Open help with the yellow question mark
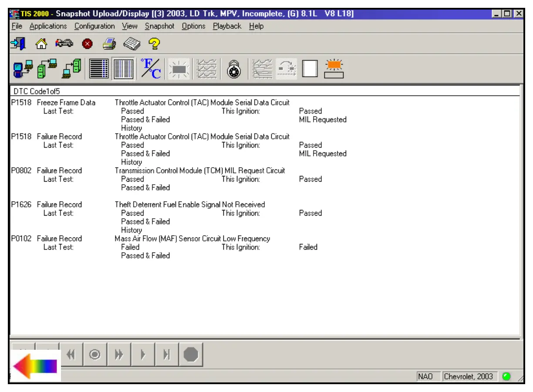Image resolution: width=533 pixels, height=392 pixels. (154, 44)
